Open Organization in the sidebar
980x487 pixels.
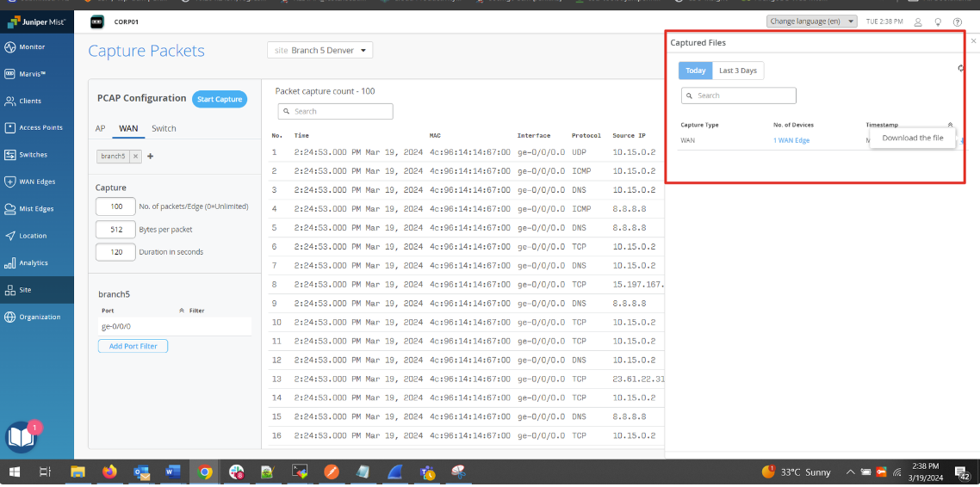point(37,317)
